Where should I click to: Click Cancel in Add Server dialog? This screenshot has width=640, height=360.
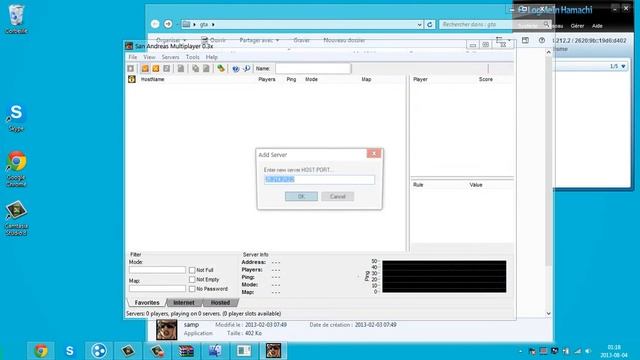coord(338,196)
